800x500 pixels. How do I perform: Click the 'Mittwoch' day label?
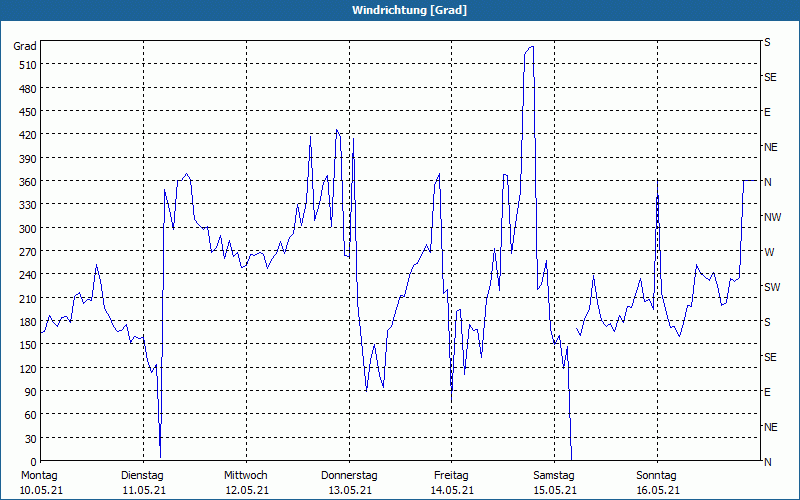(x=245, y=476)
